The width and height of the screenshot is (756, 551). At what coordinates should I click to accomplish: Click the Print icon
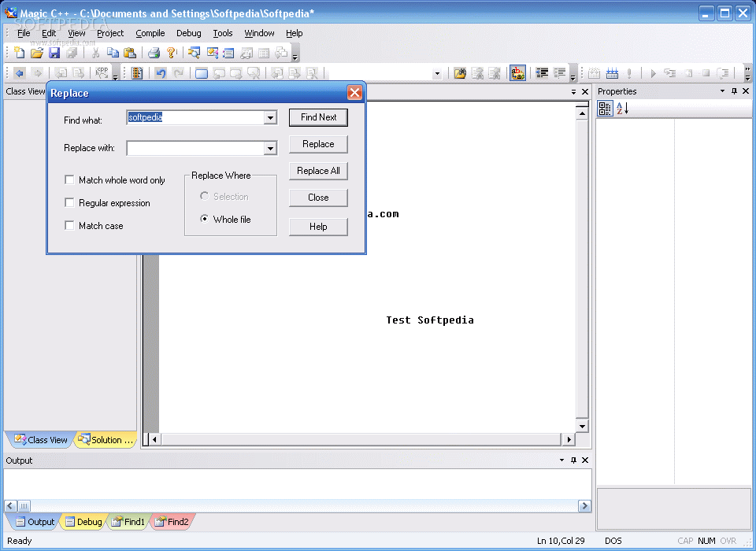point(154,53)
